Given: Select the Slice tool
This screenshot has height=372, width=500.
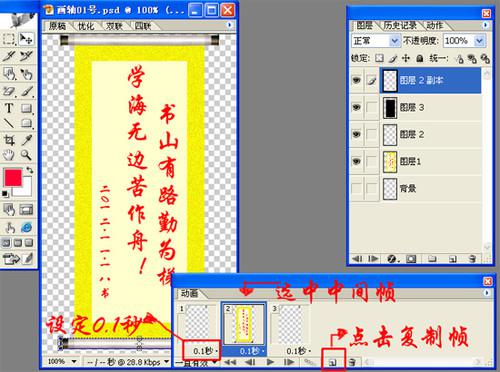Looking at the screenshot, I should (9, 56).
